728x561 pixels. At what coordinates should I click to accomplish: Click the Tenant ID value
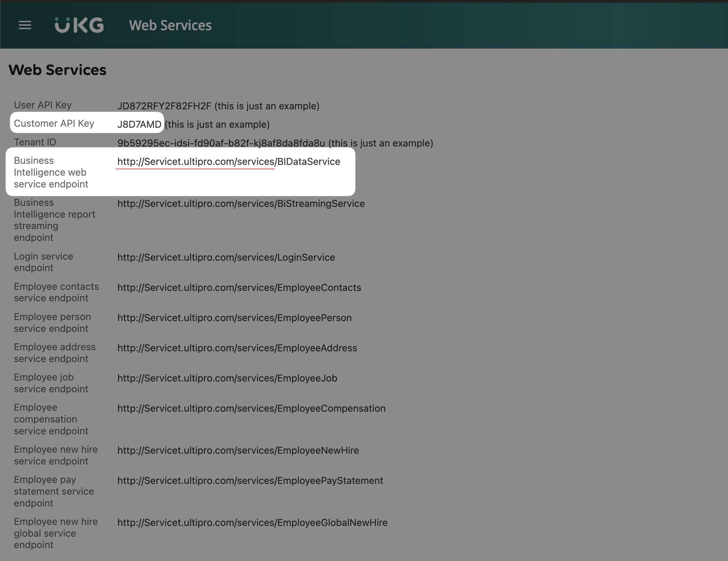click(x=221, y=143)
